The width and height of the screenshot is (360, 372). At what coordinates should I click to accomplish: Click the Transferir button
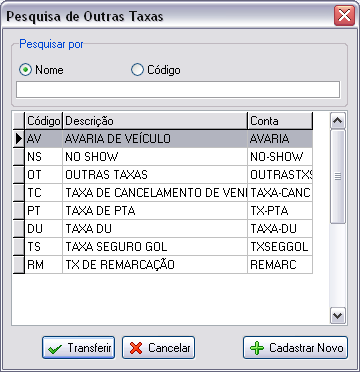tap(78, 348)
